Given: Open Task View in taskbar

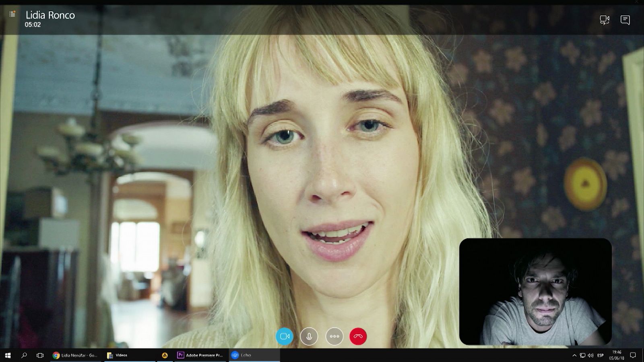Looking at the screenshot, I should pos(40,355).
